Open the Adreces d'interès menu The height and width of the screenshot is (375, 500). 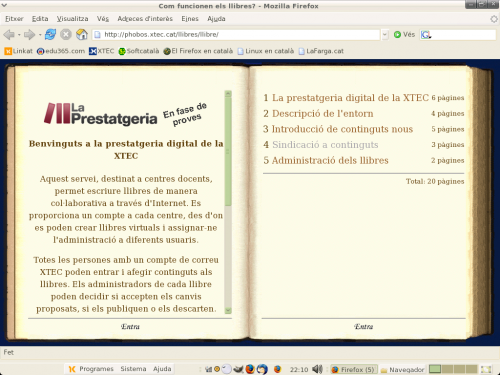pos(145,19)
